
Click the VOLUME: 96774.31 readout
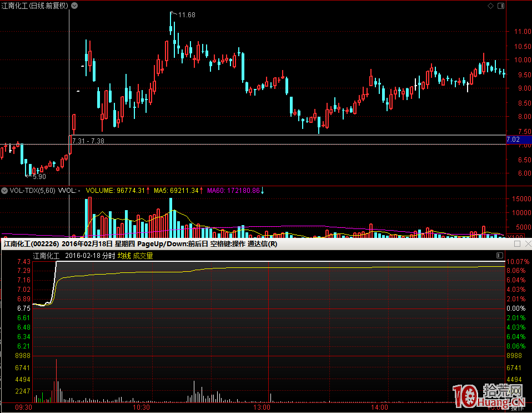point(116,191)
